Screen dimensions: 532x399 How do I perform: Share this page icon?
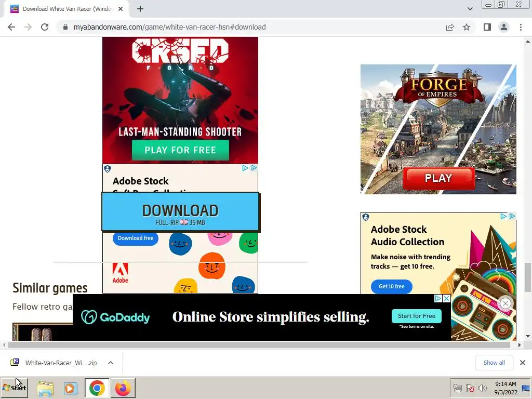pos(450,27)
